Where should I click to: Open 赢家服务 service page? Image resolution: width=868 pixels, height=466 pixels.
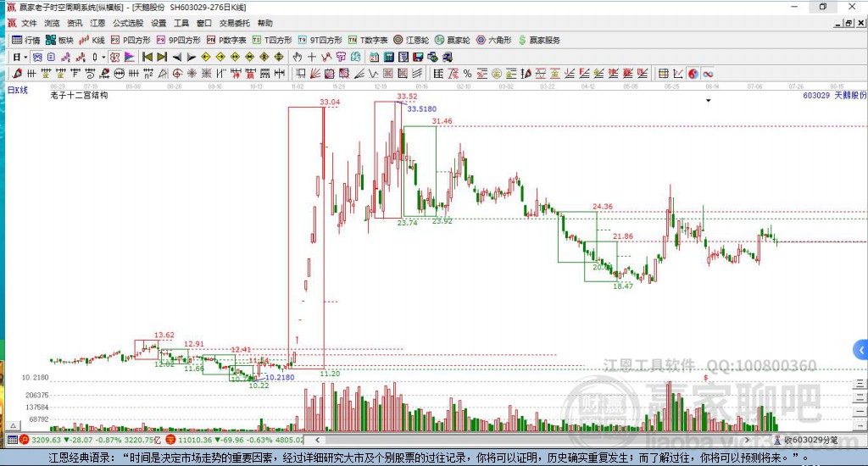tap(539, 40)
